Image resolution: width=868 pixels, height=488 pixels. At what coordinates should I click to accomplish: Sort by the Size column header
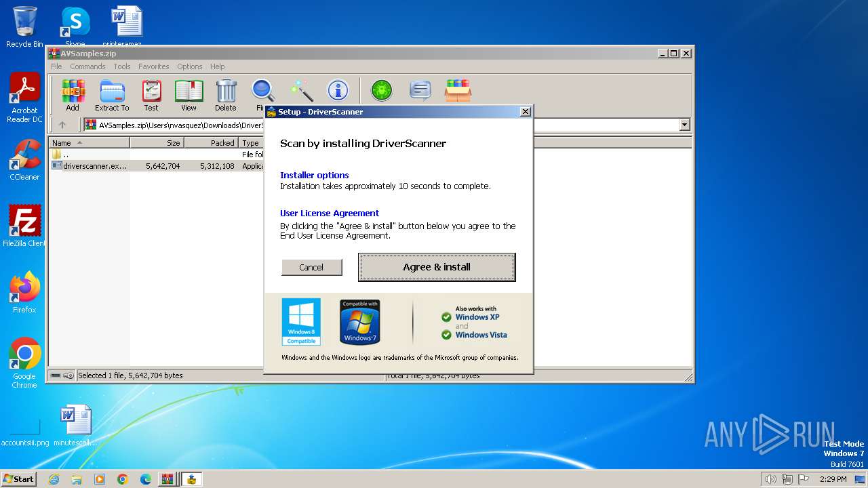pos(157,143)
